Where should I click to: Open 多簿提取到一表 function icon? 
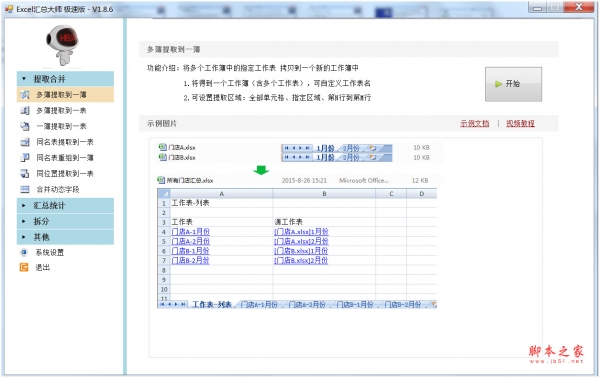tap(25, 111)
